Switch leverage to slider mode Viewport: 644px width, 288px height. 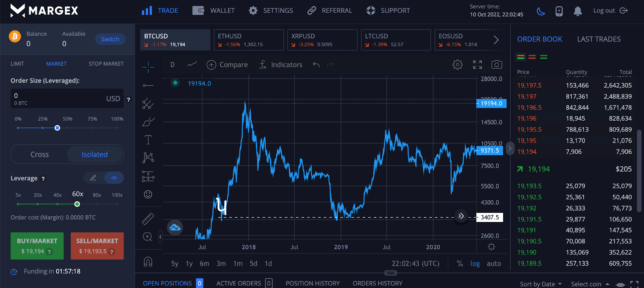tap(114, 178)
